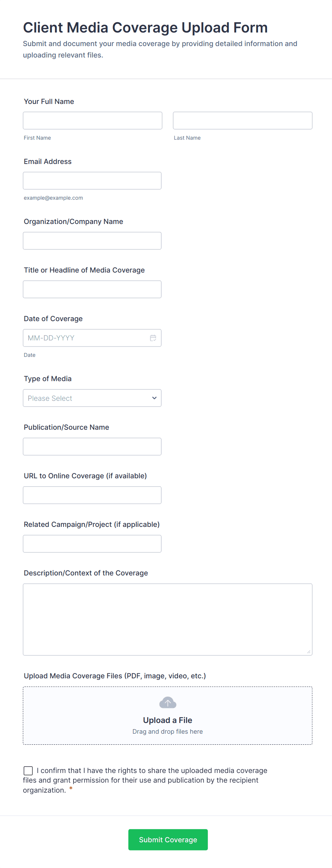
Task: Click the URL to Online Coverage field
Action: pos(92,495)
